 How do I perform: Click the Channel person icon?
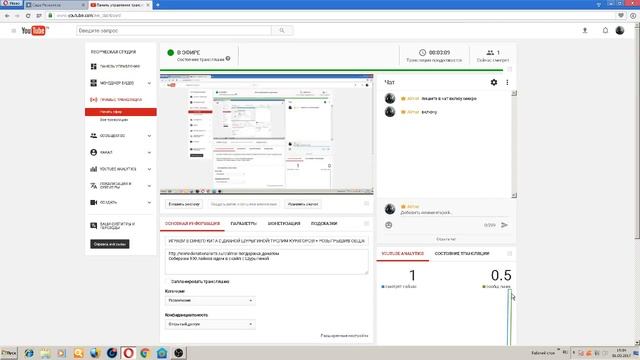93,152
